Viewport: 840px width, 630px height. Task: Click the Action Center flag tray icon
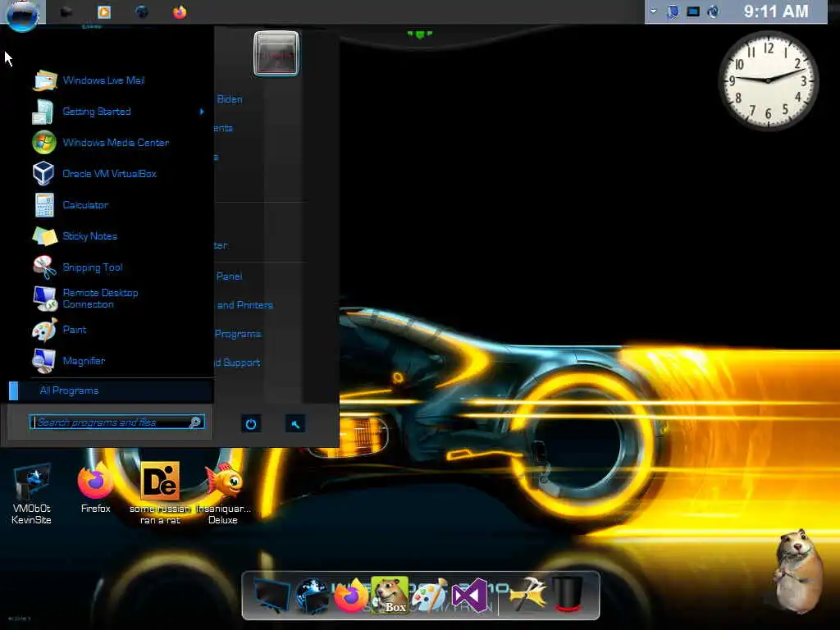coord(673,11)
